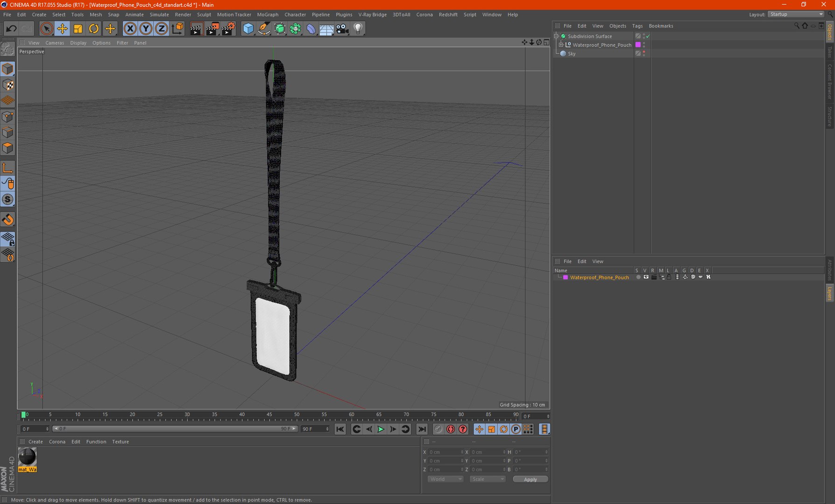Go to end of animation

(422, 429)
